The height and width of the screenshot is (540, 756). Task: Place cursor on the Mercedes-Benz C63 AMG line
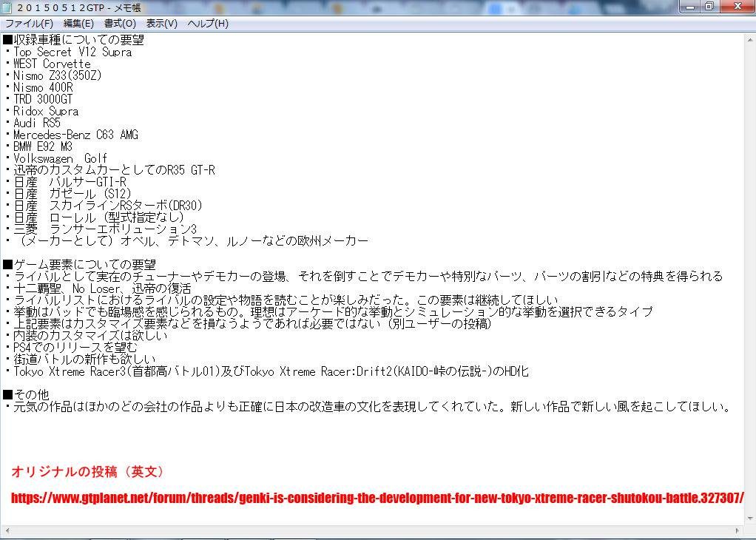point(75,135)
